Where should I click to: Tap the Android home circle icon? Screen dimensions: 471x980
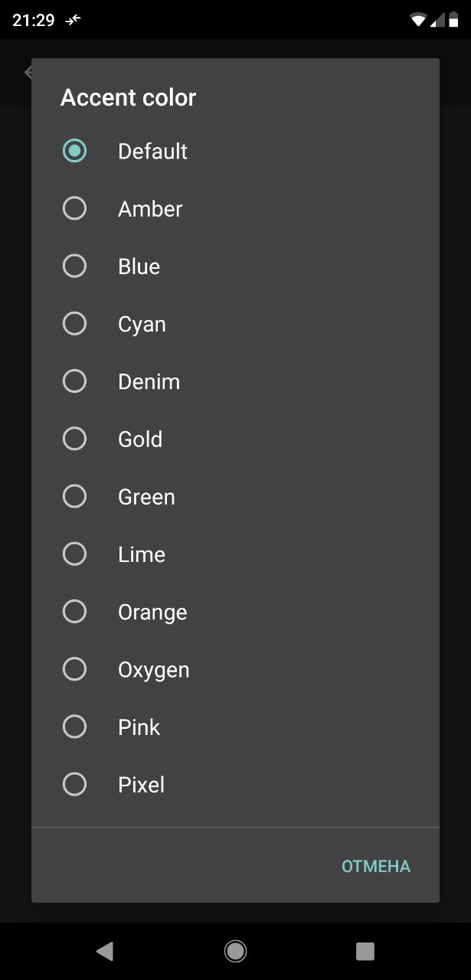point(235,951)
